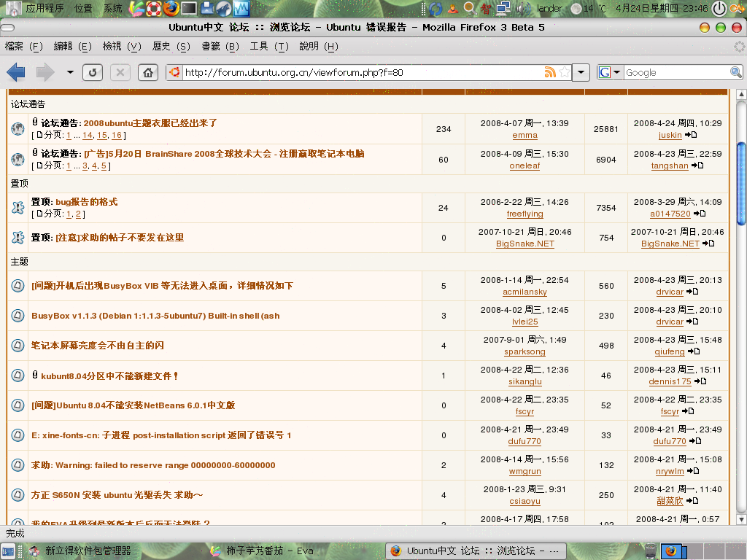
Task: Open the 書籤 (B) menu
Action: pos(220,46)
